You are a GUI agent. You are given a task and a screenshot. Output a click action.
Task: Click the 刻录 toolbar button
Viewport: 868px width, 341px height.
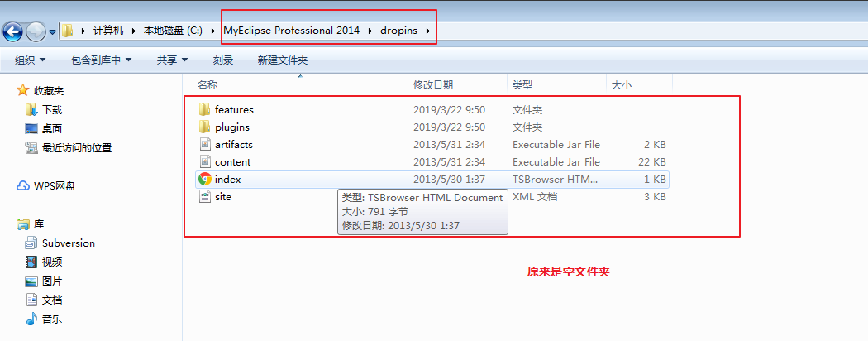pos(223,60)
